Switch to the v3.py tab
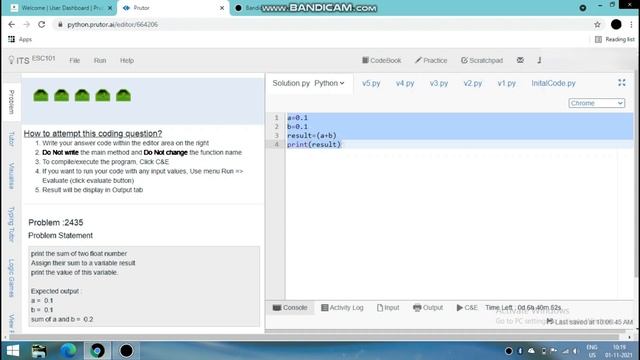This screenshot has width=640, height=360. click(439, 83)
